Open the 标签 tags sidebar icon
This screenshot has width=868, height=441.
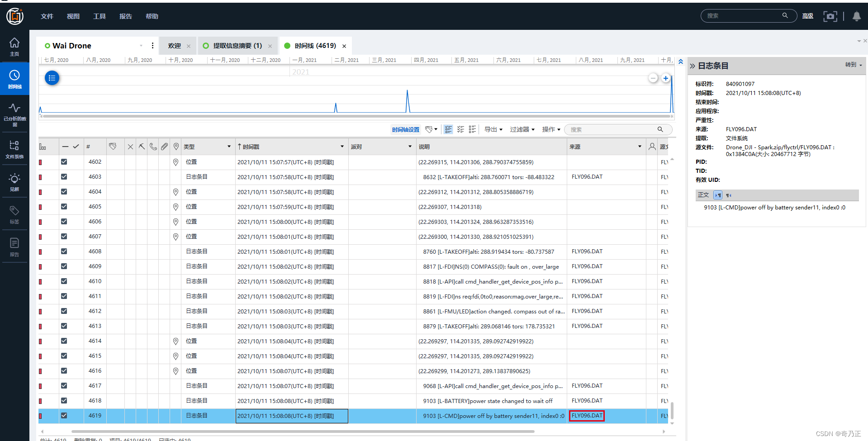coord(14,214)
